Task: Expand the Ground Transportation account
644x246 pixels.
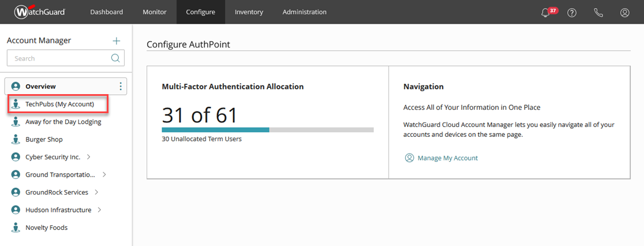Action: click(104, 175)
